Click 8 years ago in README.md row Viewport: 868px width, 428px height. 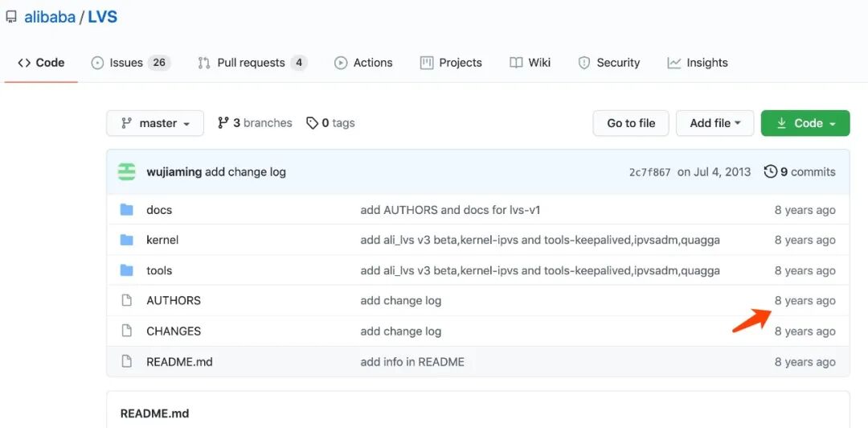pyautogui.click(x=805, y=362)
